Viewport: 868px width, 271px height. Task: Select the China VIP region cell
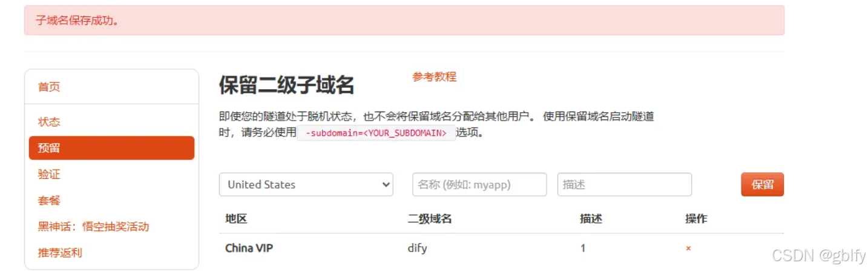point(249,249)
